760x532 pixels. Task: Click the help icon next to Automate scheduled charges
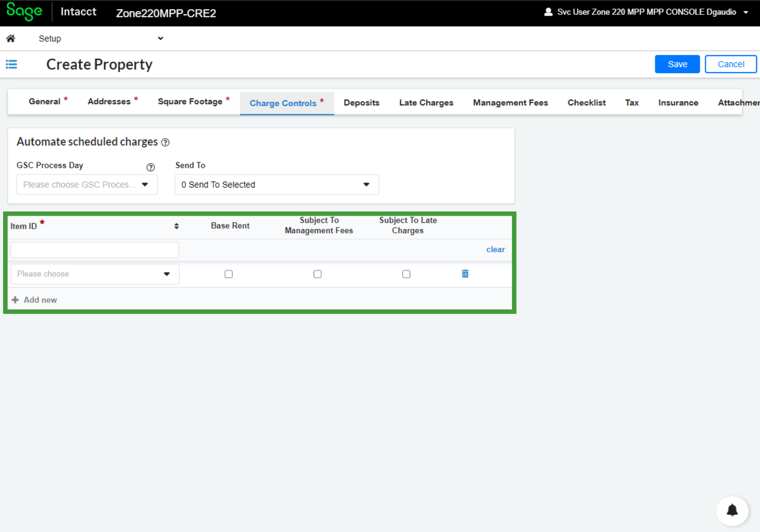click(165, 142)
